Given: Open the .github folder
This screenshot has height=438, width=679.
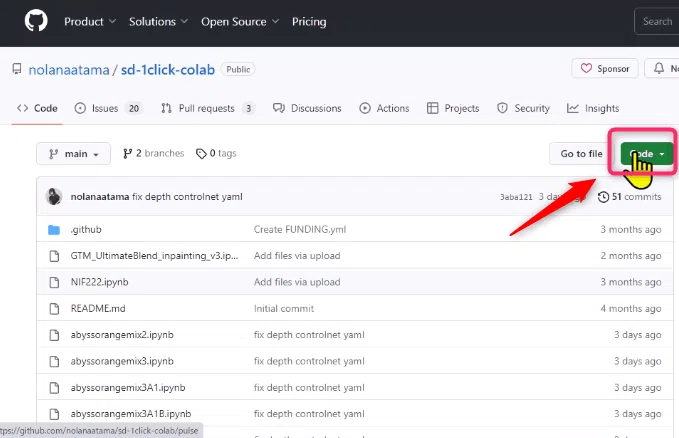Looking at the screenshot, I should (x=86, y=230).
